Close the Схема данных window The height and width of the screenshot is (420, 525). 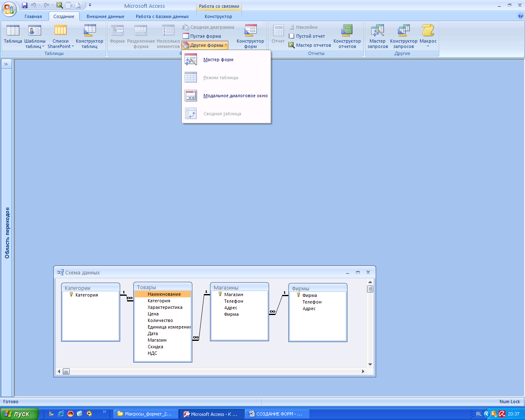pyautogui.click(x=368, y=272)
